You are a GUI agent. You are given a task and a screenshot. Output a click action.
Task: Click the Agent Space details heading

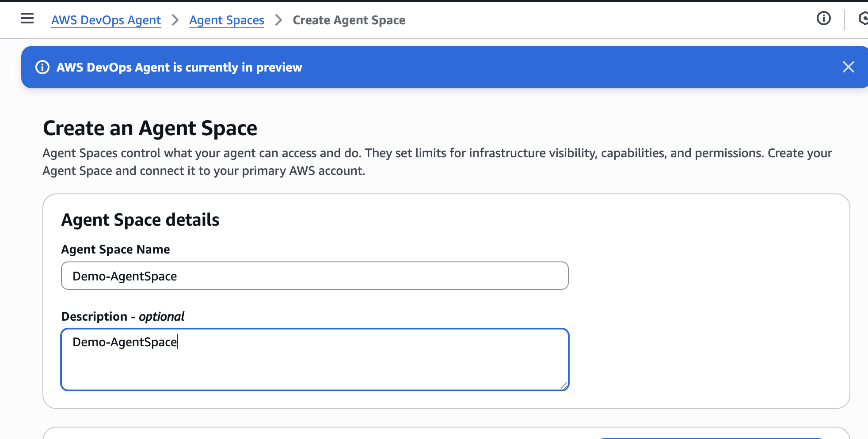[140, 220]
